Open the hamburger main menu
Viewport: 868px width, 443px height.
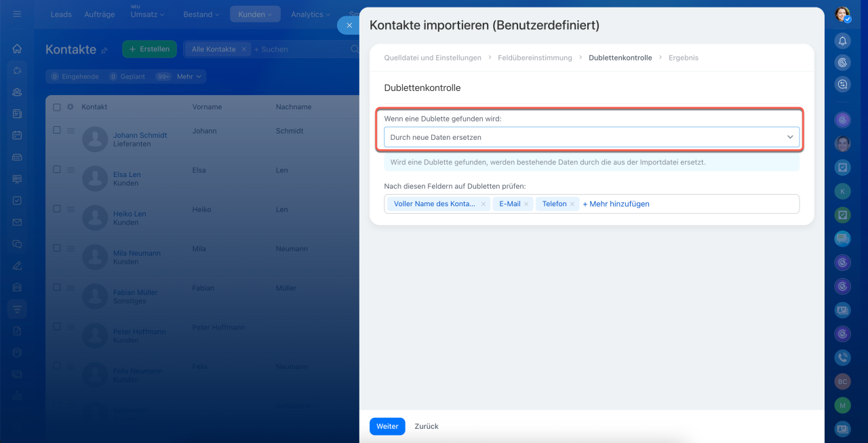pyautogui.click(x=17, y=14)
